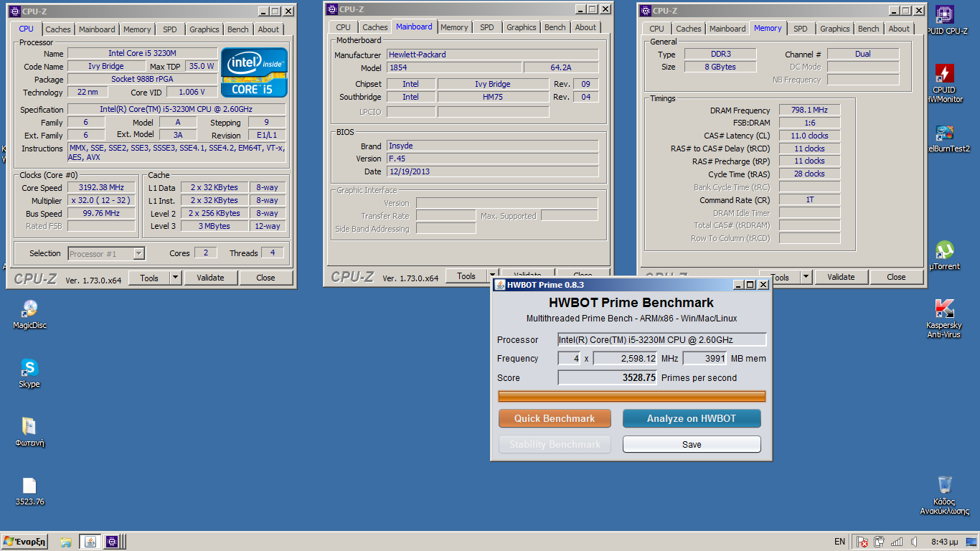
Task: Open the MagicDisc desktop icon
Action: [x=29, y=314]
